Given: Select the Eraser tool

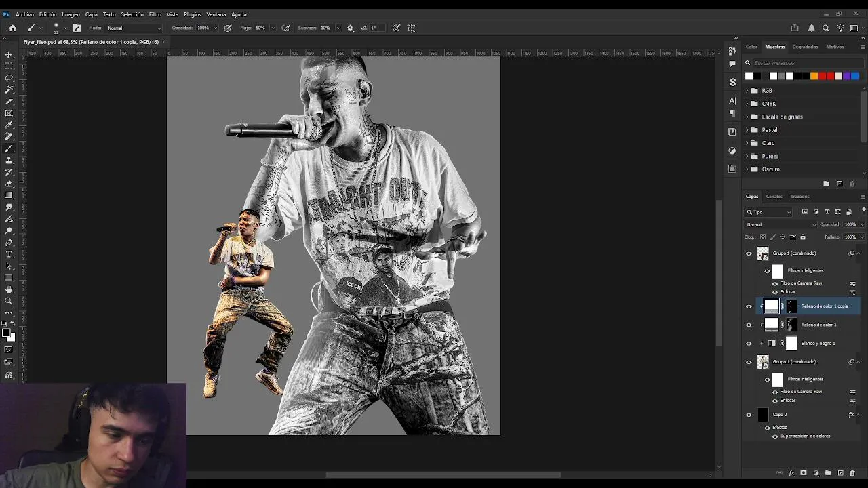Looking at the screenshot, I should tap(9, 184).
